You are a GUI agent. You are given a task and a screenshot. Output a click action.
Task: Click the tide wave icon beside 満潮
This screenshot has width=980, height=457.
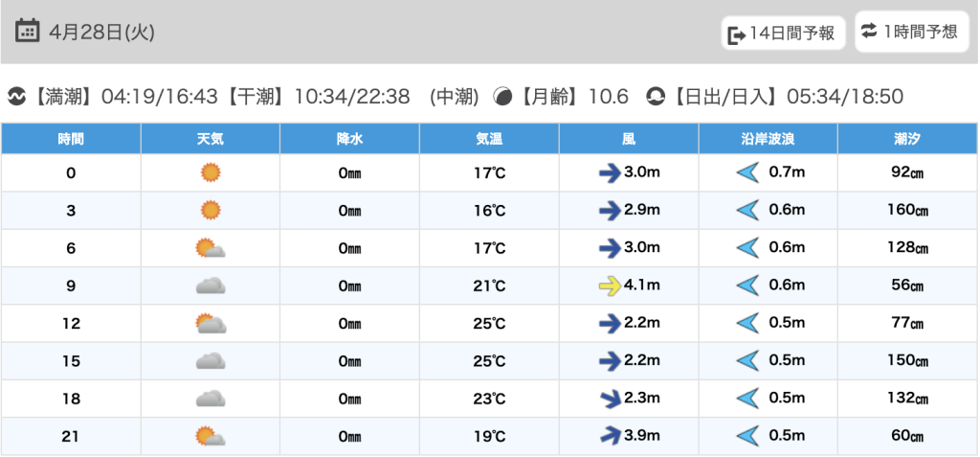point(16,97)
